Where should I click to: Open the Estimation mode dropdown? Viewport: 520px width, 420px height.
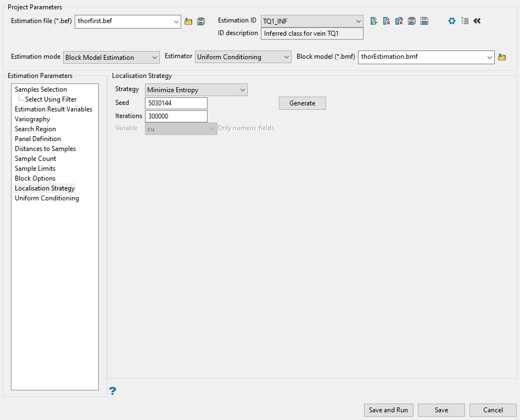pos(111,57)
